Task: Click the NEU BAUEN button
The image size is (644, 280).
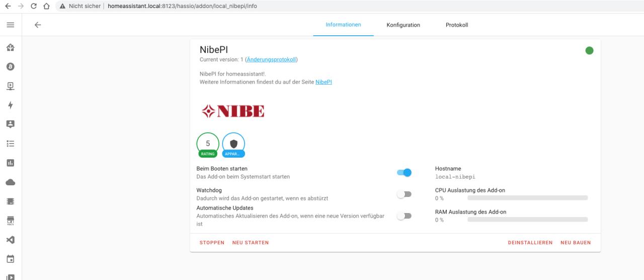Action: 576,243
